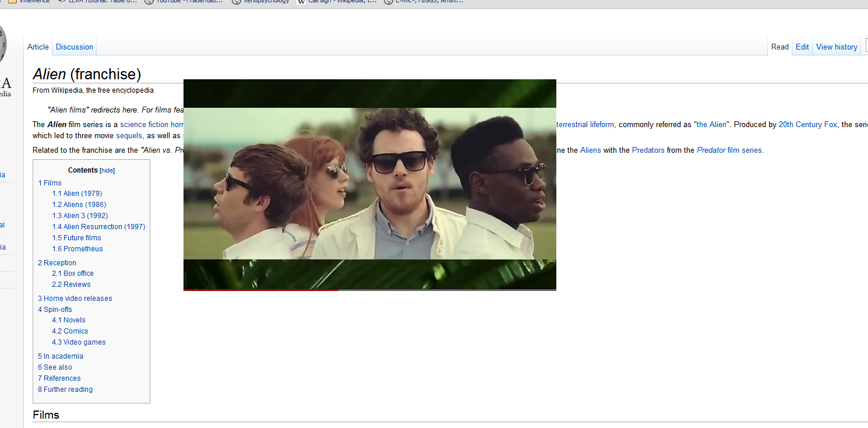The width and height of the screenshot is (868, 428).
Task: Open the Call sign Wikipedia bookmark icon
Action: pos(301,2)
